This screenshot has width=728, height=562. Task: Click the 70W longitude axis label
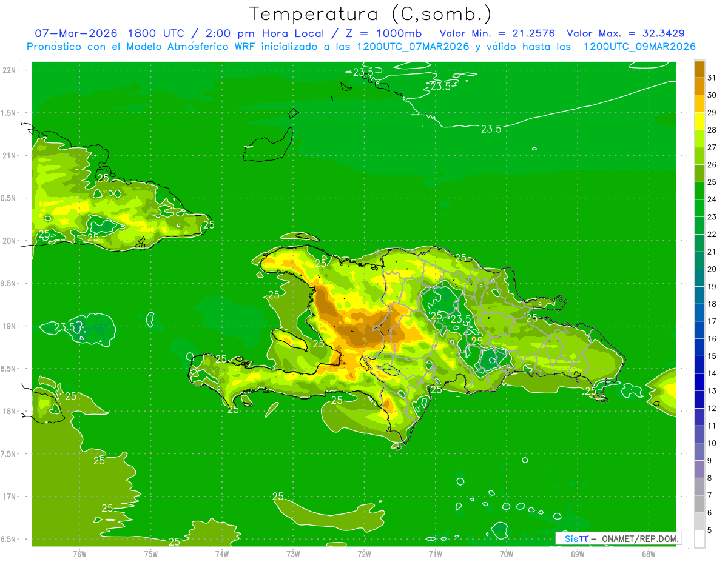point(507,553)
